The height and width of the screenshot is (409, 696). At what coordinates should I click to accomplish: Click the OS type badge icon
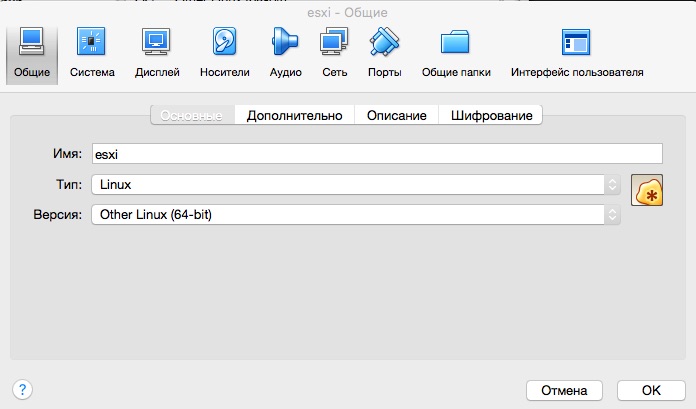pos(648,190)
